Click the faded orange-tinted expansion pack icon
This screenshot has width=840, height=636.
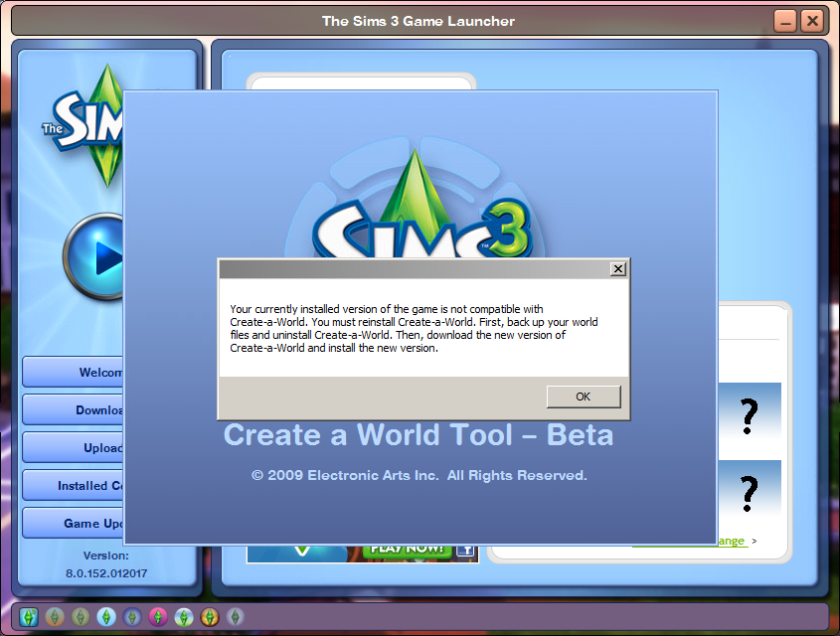point(55,617)
